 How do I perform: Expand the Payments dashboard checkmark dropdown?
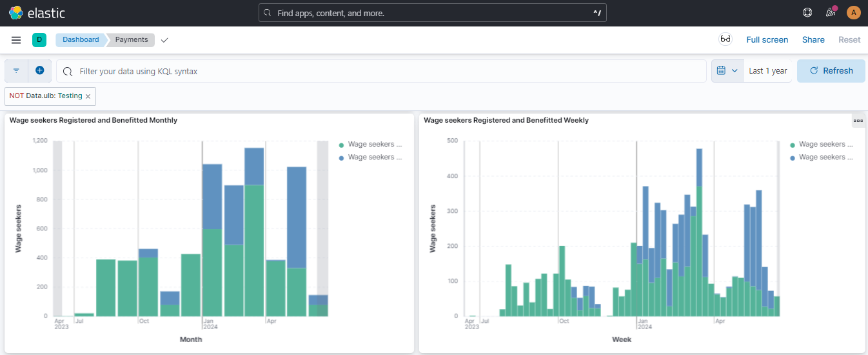click(164, 40)
